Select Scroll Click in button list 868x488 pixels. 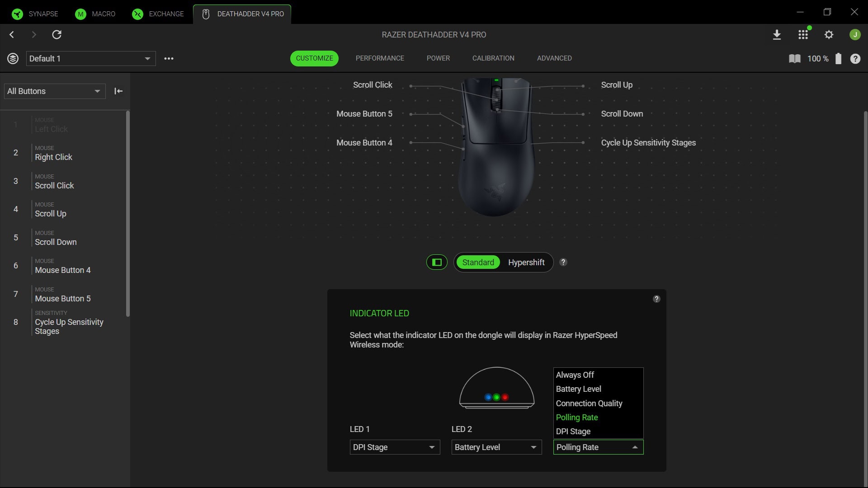(65, 181)
